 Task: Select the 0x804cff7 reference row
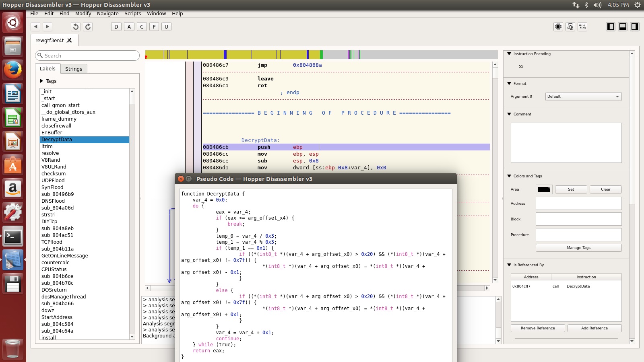[566, 286]
